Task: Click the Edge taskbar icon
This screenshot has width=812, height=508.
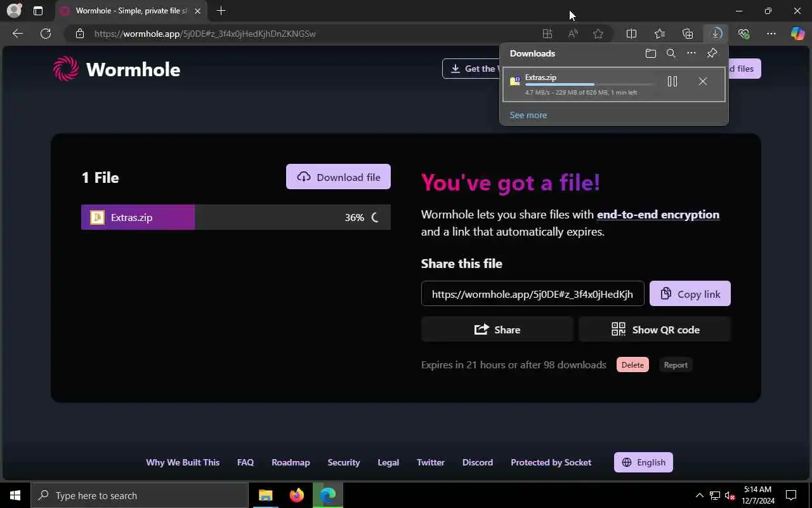Action: tap(328, 495)
